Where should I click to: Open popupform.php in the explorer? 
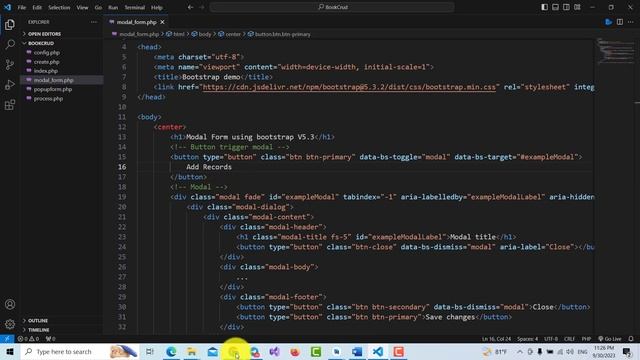53,89
